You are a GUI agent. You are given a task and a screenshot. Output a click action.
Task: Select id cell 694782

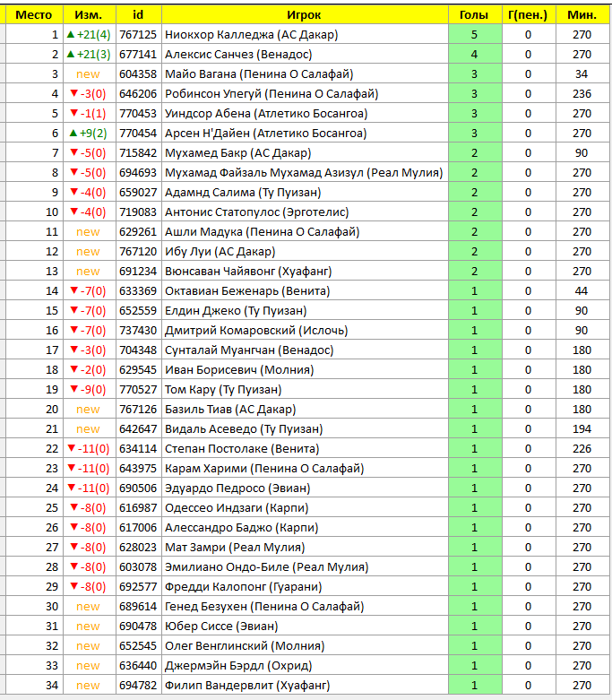138,685
